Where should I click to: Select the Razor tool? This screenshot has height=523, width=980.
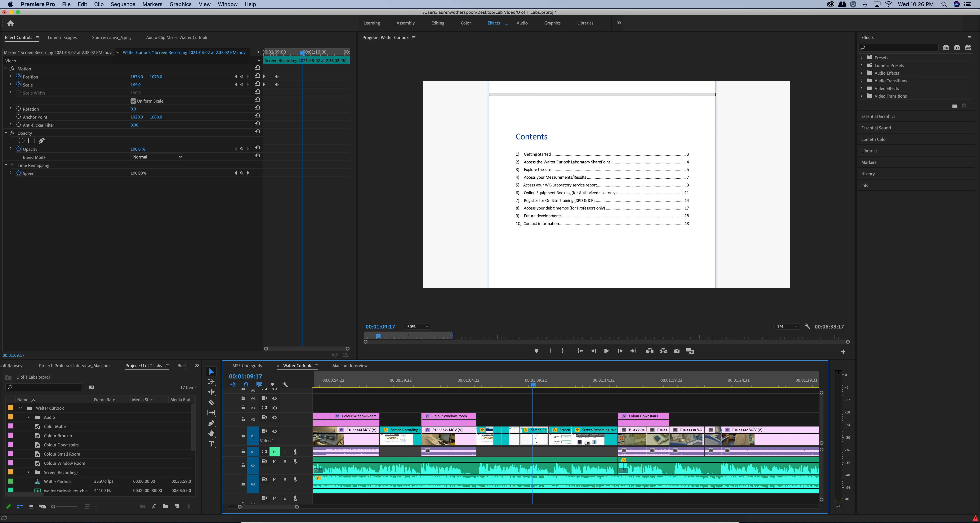211,402
